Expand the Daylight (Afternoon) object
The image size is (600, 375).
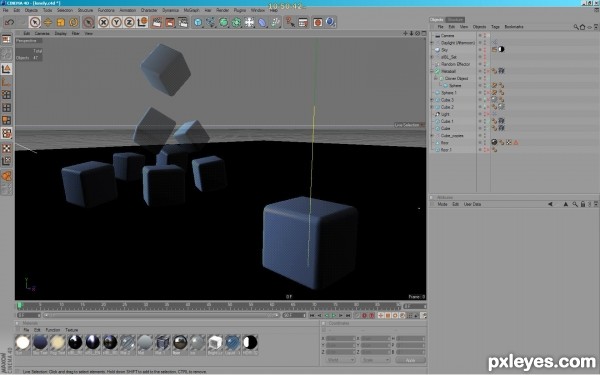click(432, 42)
